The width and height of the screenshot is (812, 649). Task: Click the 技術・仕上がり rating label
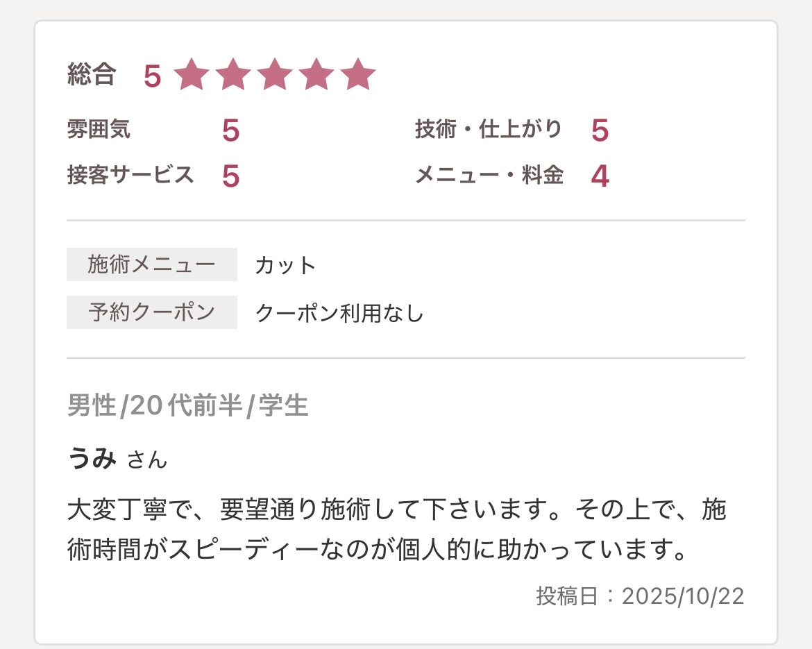[x=489, y=129]
